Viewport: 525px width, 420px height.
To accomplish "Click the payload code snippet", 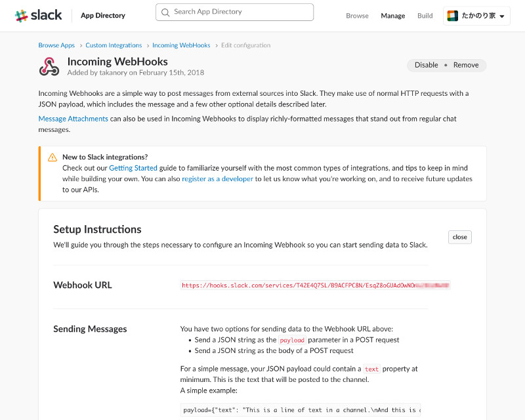I will [292, 341].
